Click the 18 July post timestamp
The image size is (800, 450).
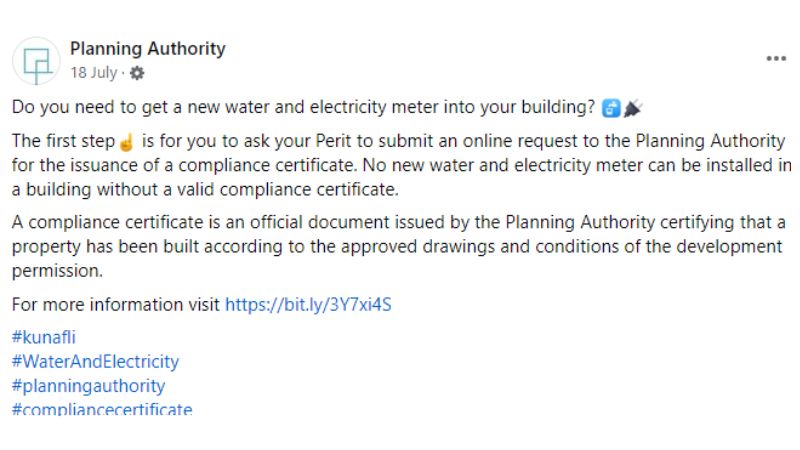93,73
